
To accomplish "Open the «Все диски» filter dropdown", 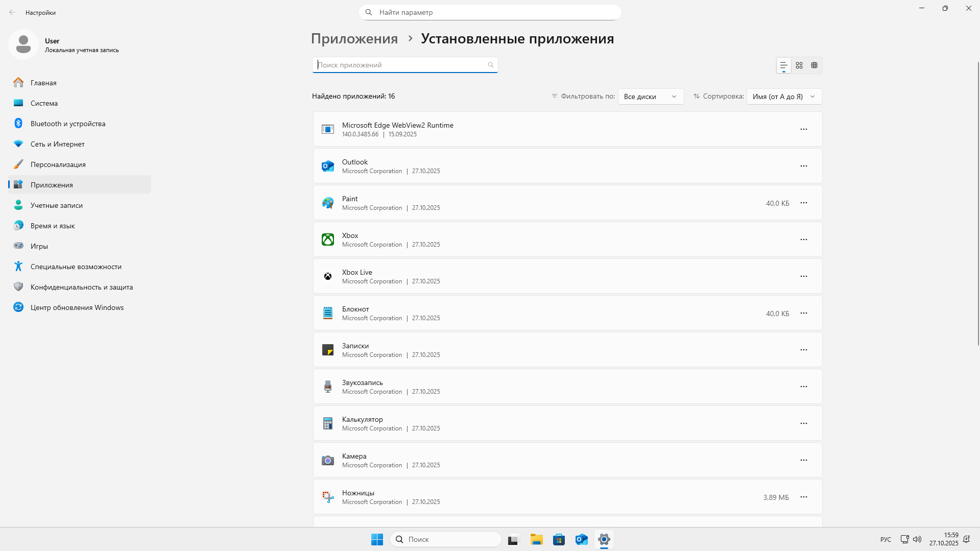I will coord(650,96).
